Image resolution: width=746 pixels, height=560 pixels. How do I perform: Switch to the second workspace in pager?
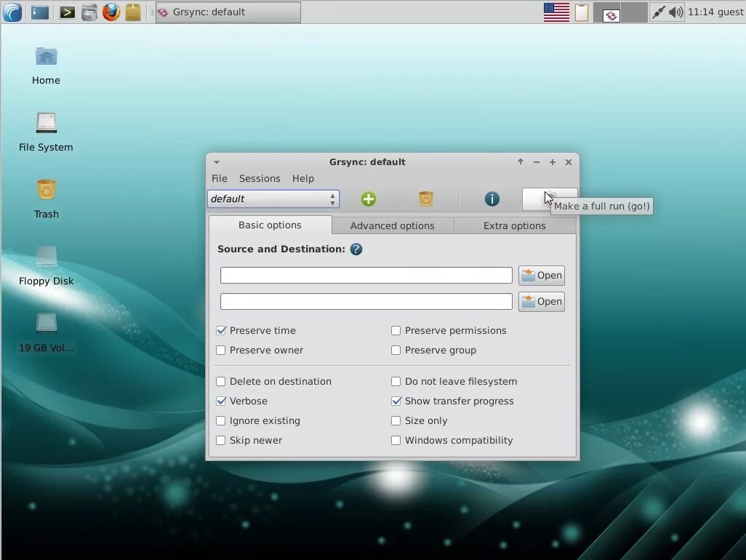[x=634, y=12]
